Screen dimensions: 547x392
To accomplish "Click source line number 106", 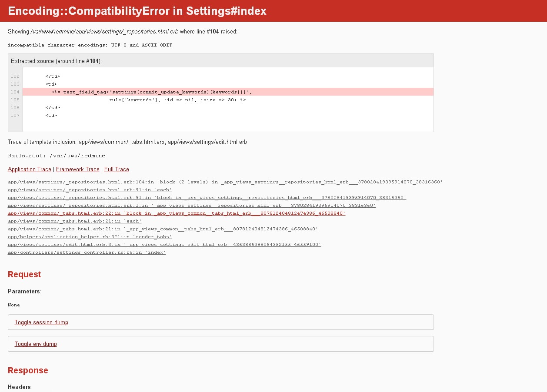I will point(15,108).
